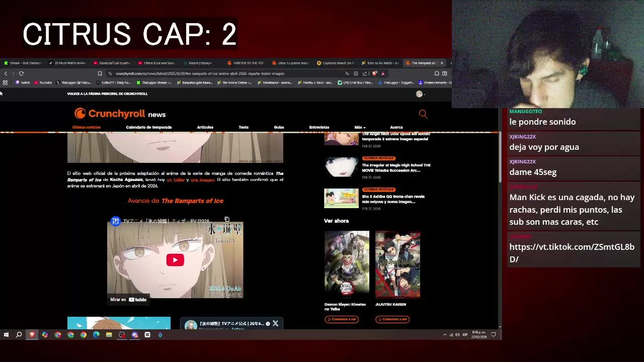The width and height of the screenshot is (644, 362).
Task: Switch to Stream - Kick Dashboard tab
Action: click(x=23, y=63)
